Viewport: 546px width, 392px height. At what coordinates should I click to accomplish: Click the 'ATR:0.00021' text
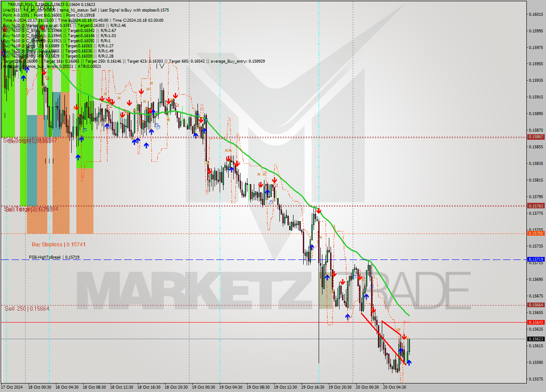point(89,66)
